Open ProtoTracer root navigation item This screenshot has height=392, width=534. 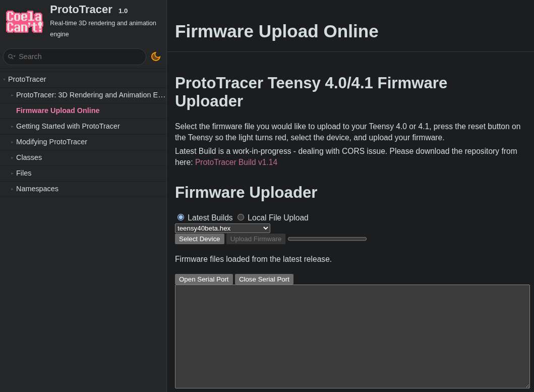click(27, 79)
